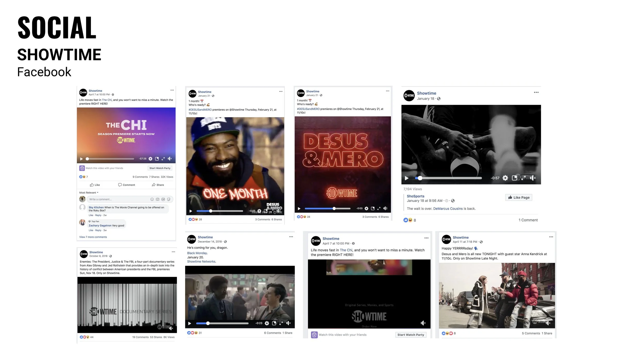Click Share on The Chi post
Viewport: 644px width, 362px height.
[x=158, y=185]
